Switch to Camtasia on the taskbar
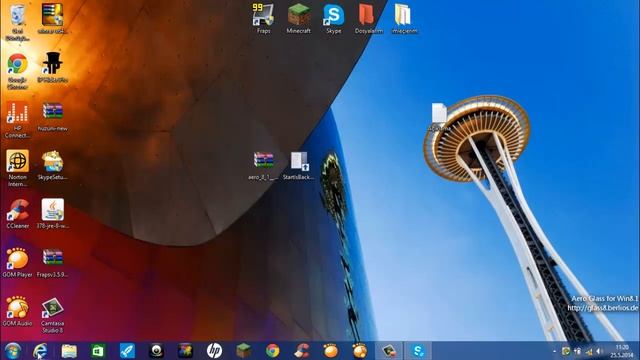640x360 pixels. (x=389, y=351)
